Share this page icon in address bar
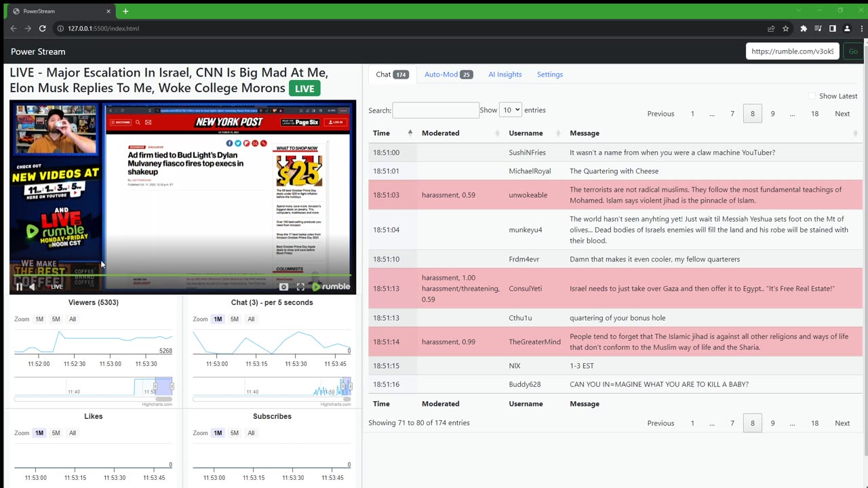The height and width of the screenshot is (488, 868). tap(771, 28)
